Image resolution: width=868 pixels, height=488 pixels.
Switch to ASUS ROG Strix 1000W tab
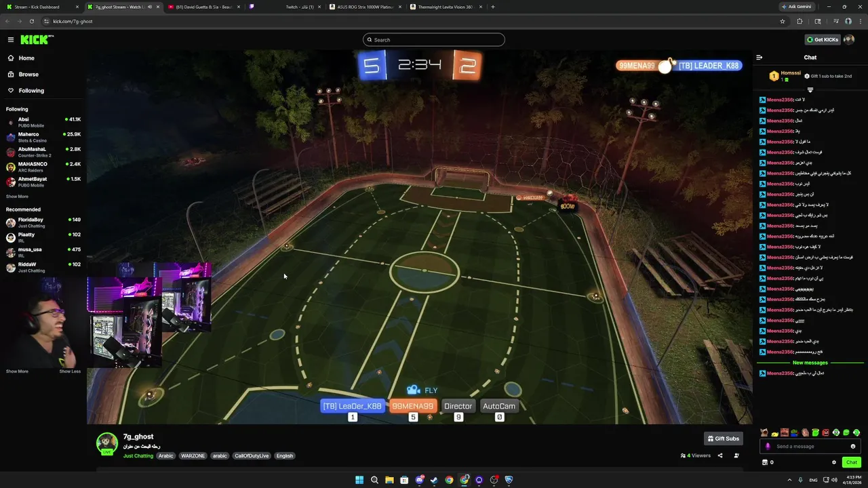click(366, 7)
